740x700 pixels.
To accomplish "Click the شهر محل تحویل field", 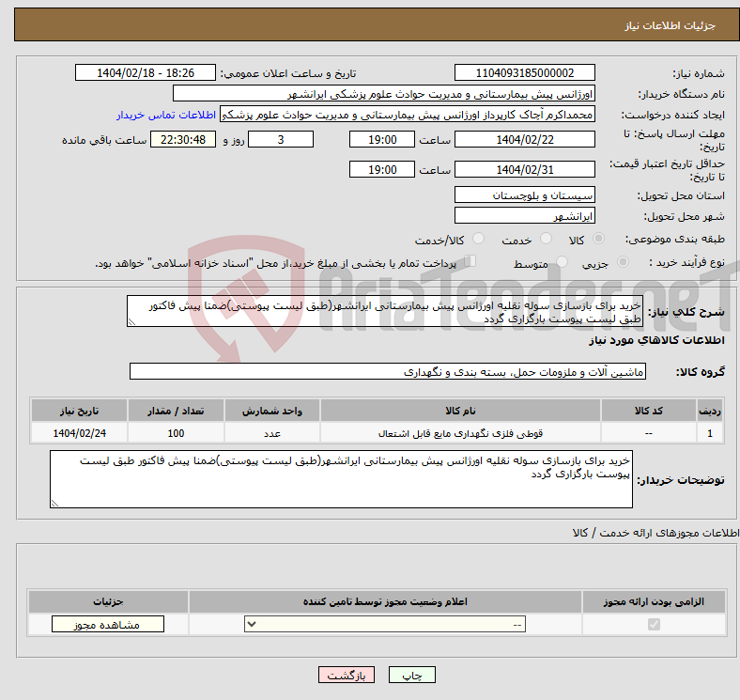I will [524, 216].
